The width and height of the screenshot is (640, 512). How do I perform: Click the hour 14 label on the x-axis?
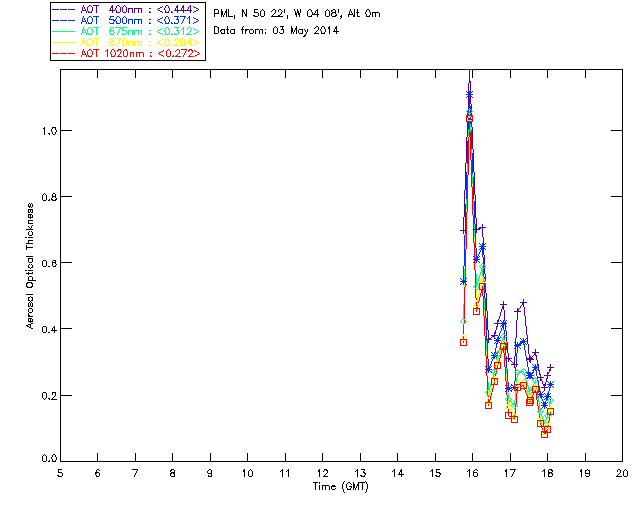[398, 473]
